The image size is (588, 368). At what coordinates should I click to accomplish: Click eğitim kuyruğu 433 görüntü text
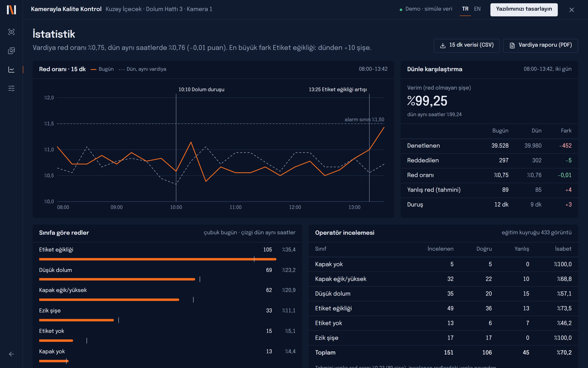[x=537, y=232]
